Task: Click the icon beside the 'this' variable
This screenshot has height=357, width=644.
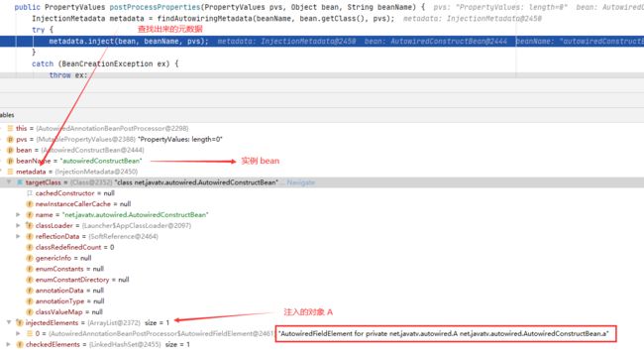Action: tap(10, 128)
